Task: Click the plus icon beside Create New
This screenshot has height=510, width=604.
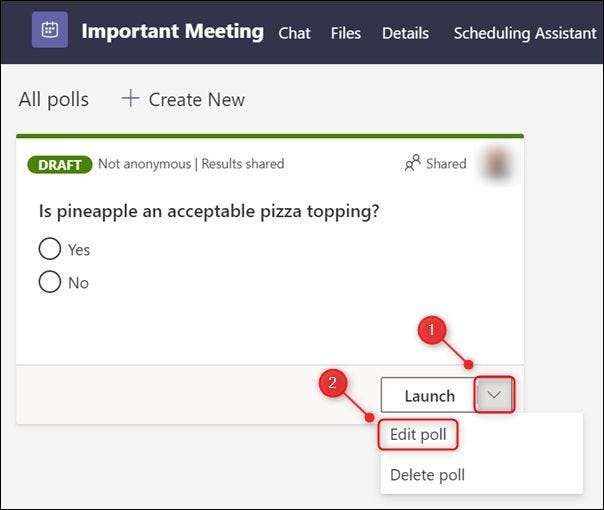Action: coord(130,98)
